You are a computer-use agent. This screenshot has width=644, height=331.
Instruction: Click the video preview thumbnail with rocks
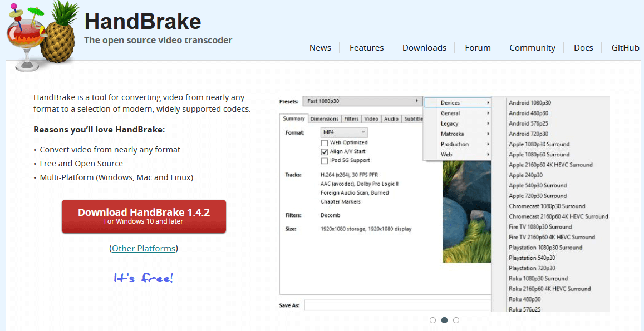467,211
